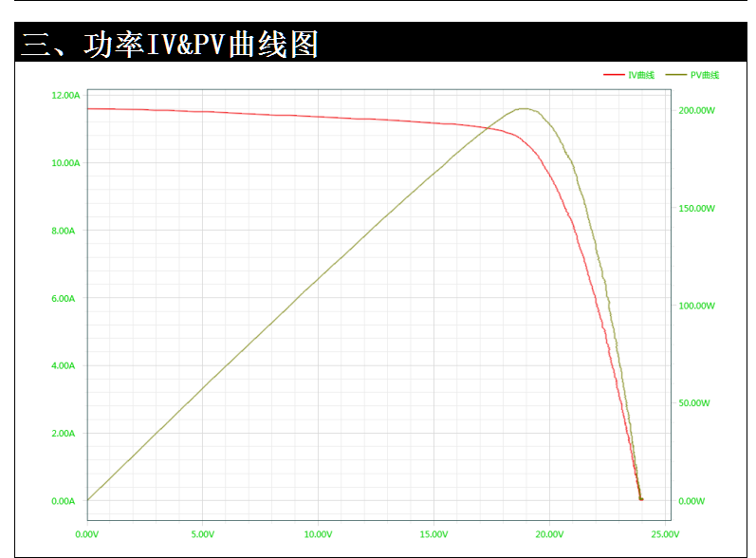Viewport: 756px width, 558px height.
Task: Click the 25.00V axis label
Action: pos(665,534)
